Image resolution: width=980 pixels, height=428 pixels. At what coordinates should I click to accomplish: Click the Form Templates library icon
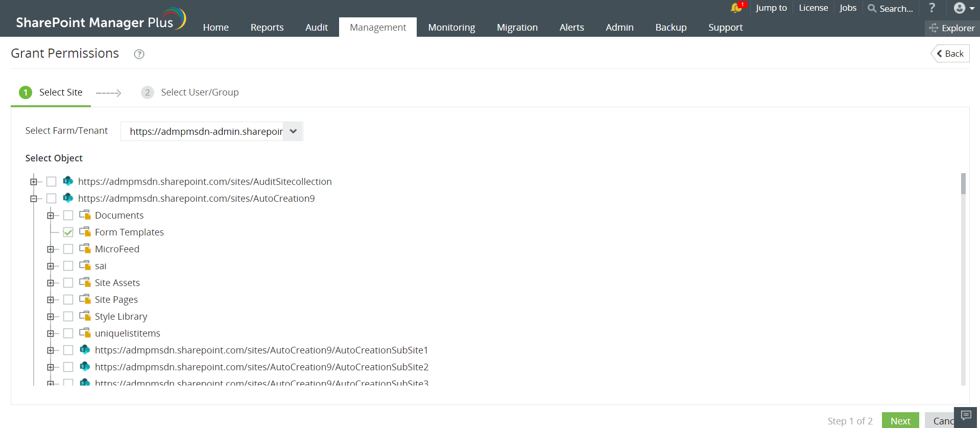85,231
